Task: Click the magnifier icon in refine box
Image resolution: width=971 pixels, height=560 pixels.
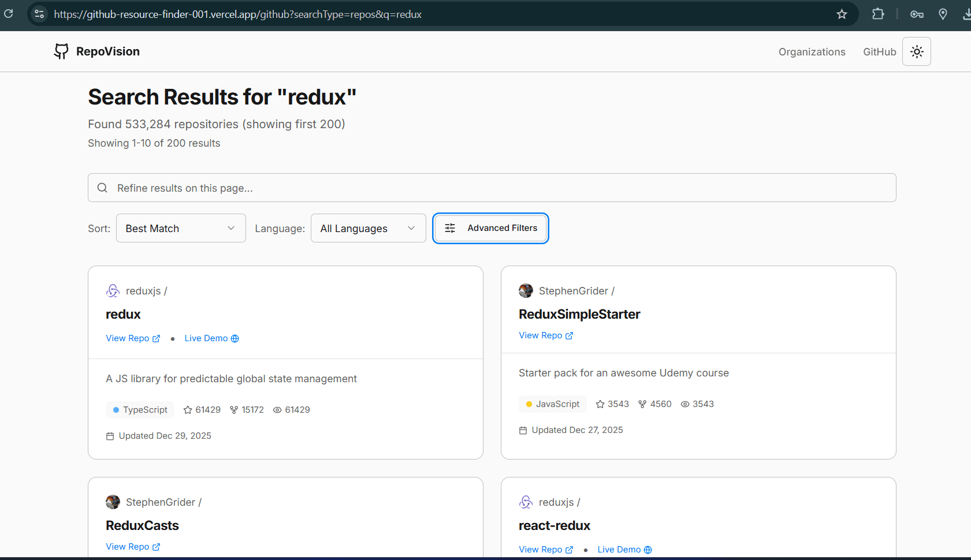Action: tap(102, 188)
